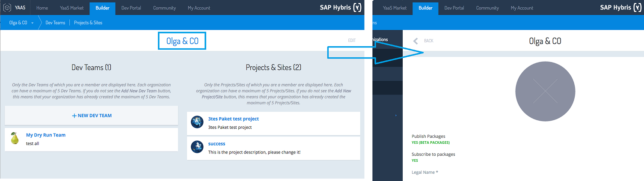The image size is (644, 181).
Task: Click the EDIT button
Action: click(x=352, y=41)
